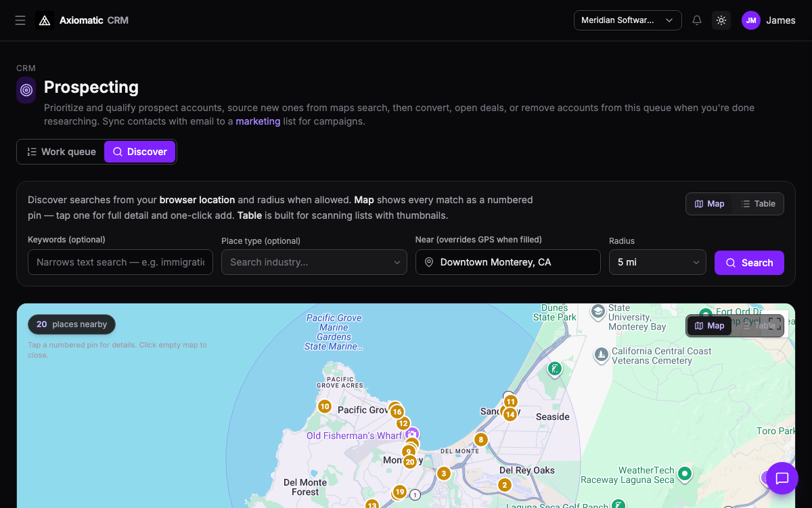812x508 pixels.
Task: Select the Map toggle overlaid on the map
Action: tap(709, 326)
